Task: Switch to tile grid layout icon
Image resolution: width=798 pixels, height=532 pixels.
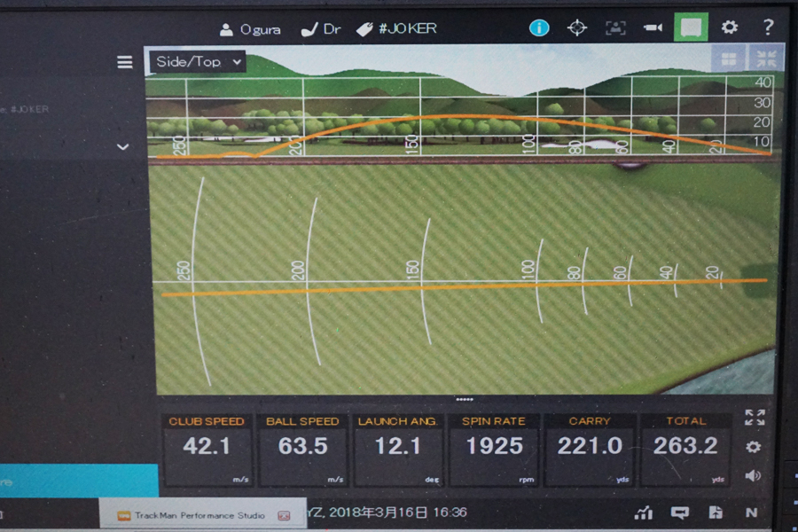Action: (729, 59)
